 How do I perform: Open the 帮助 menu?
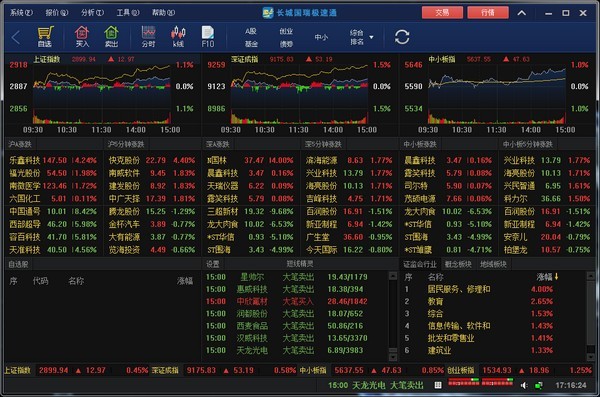[x=163, y=13]
